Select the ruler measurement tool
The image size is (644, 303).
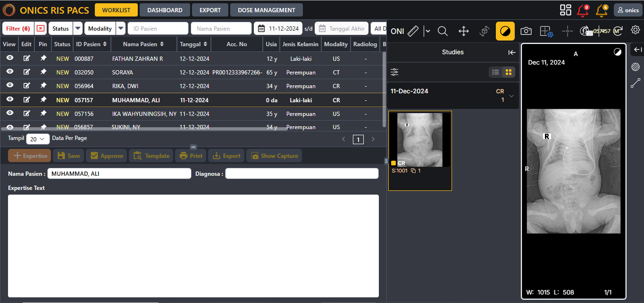[413, 31]
